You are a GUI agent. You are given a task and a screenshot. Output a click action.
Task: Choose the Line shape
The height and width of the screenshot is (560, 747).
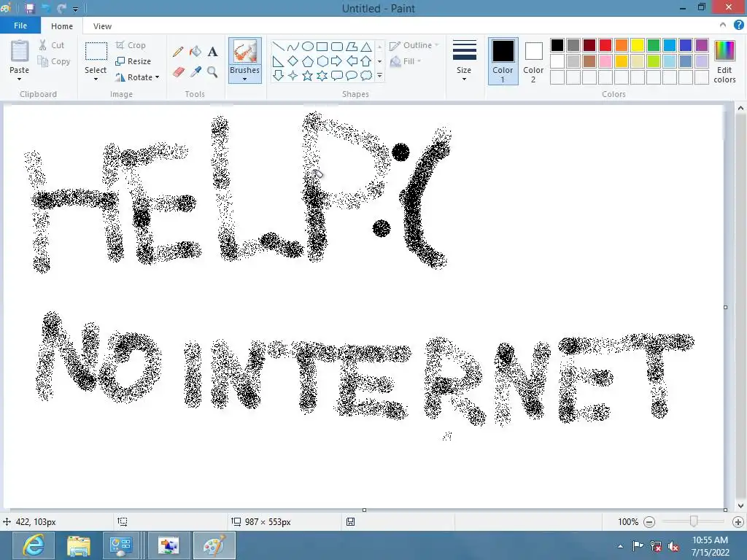point(278,46)
